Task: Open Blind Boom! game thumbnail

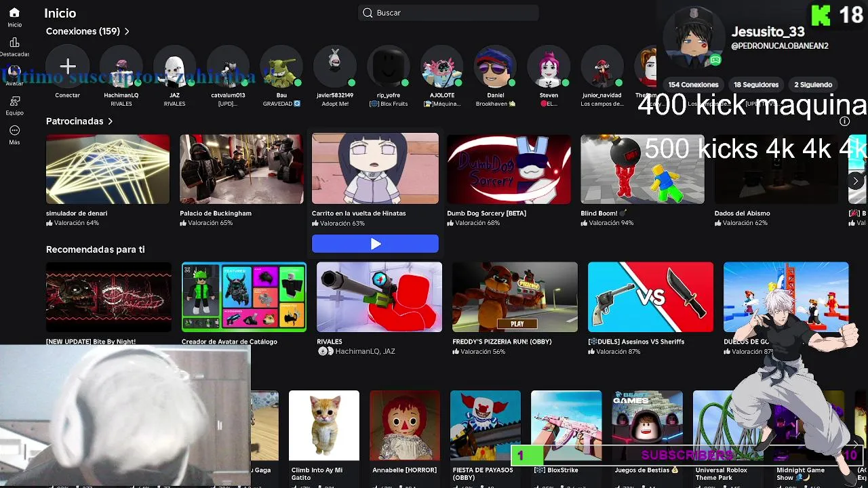Action: pos(642,169)
